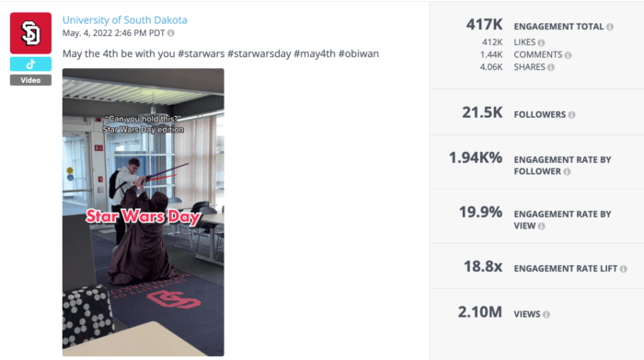Click info icon for Engagement Rate by Follower
This screenshot has width=644, height=360.
[x=567, y=171]
